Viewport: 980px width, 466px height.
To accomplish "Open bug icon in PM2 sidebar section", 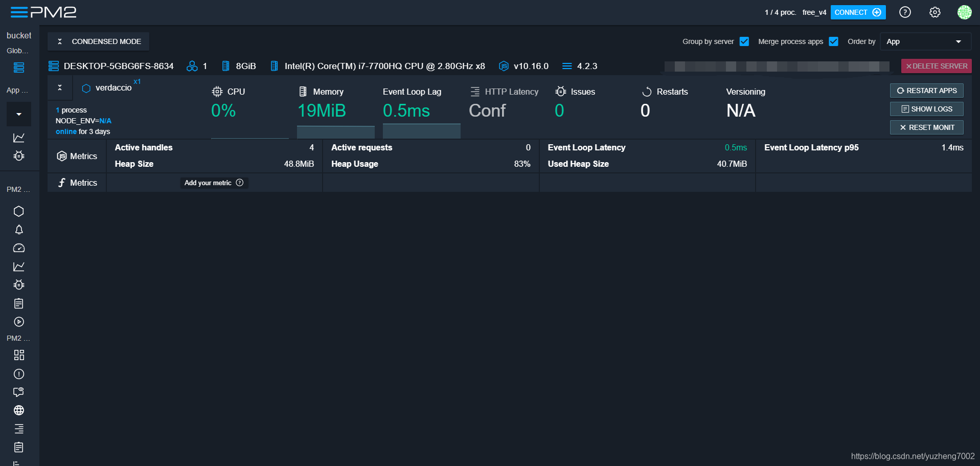I will click(x=19, y=284).
